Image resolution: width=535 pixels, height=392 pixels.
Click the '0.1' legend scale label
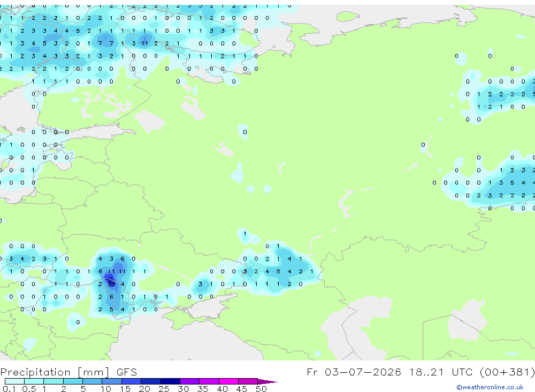tap(9, 389)
